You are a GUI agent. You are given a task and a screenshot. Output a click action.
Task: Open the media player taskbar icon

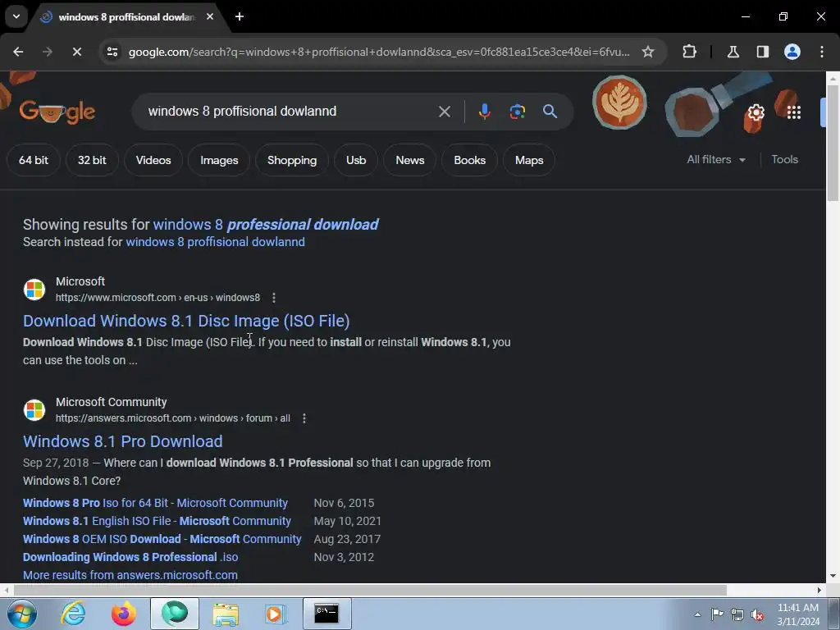[x=276, y=614]
